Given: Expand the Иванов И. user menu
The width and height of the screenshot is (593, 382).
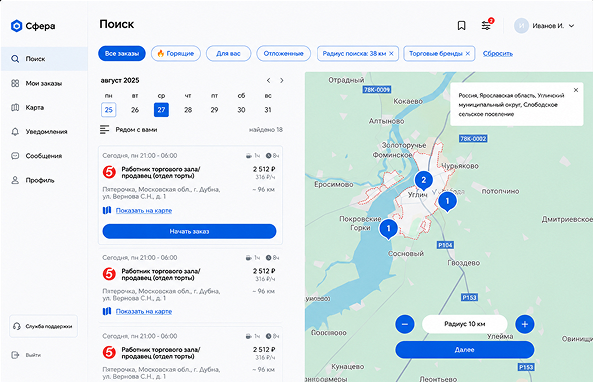Looking at the screenshot, I should coord(545,26).
